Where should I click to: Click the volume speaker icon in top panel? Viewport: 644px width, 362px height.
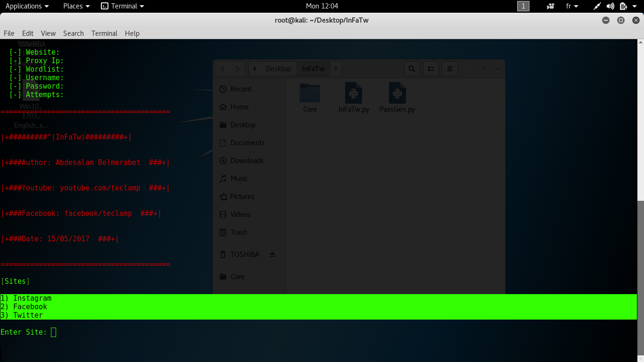pyautogui.click(x=611, y=6)
